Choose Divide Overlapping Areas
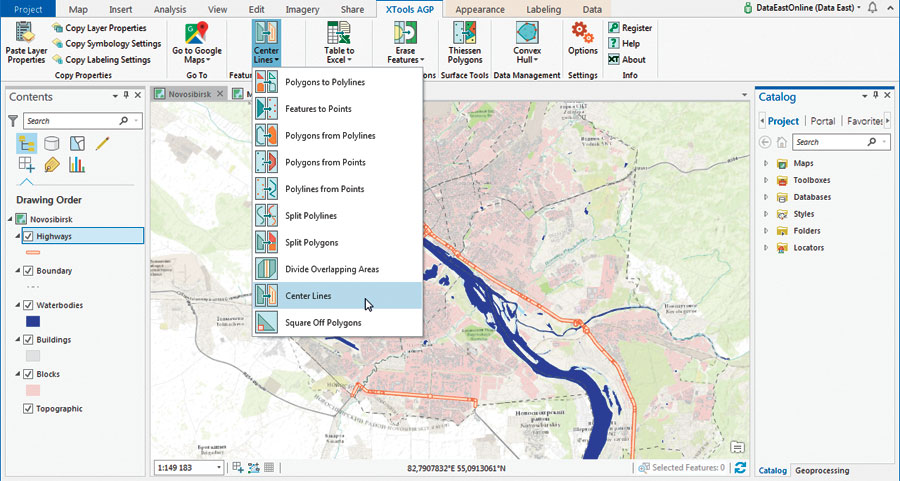900x481 pixels. click(x=338, y=269)
